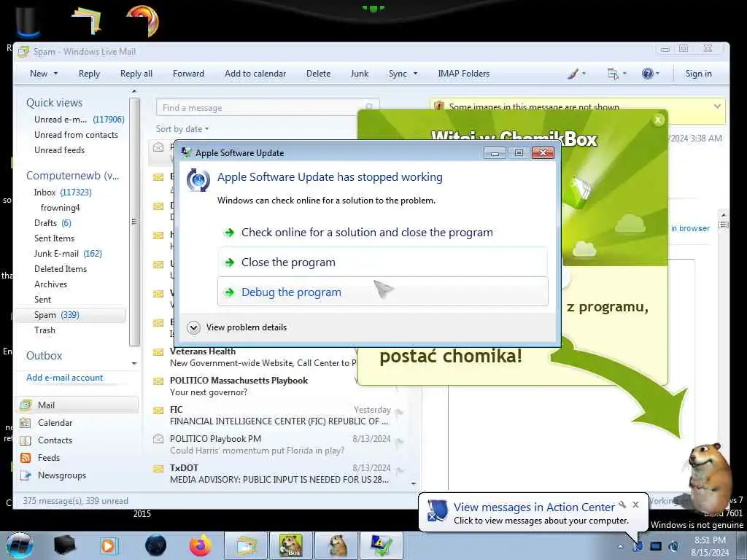Expand the Outbox section arrow
This screenshot has width=747, height=560.
[134, 363]
